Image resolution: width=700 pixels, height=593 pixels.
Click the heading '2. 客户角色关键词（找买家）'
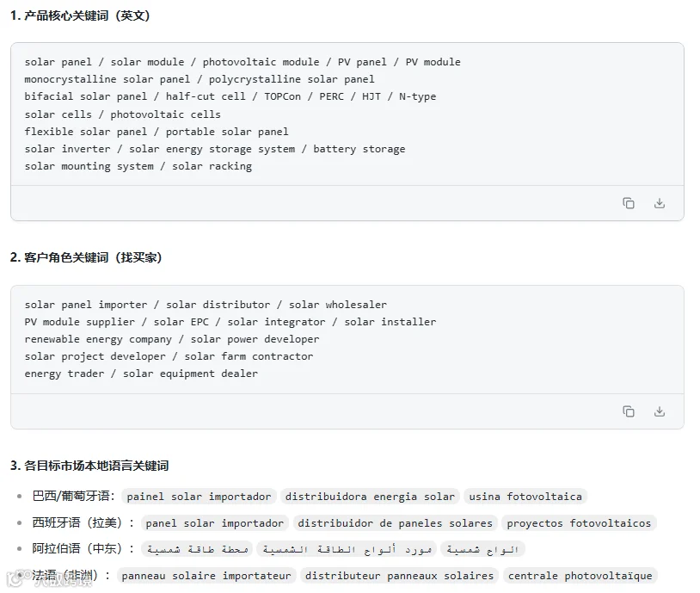pos(86,257)
